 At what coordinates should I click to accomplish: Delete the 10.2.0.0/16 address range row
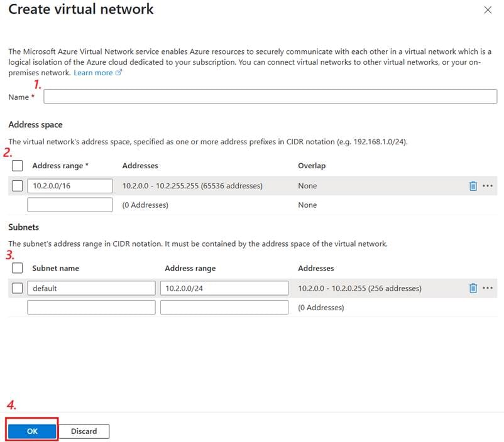point(473,186)
